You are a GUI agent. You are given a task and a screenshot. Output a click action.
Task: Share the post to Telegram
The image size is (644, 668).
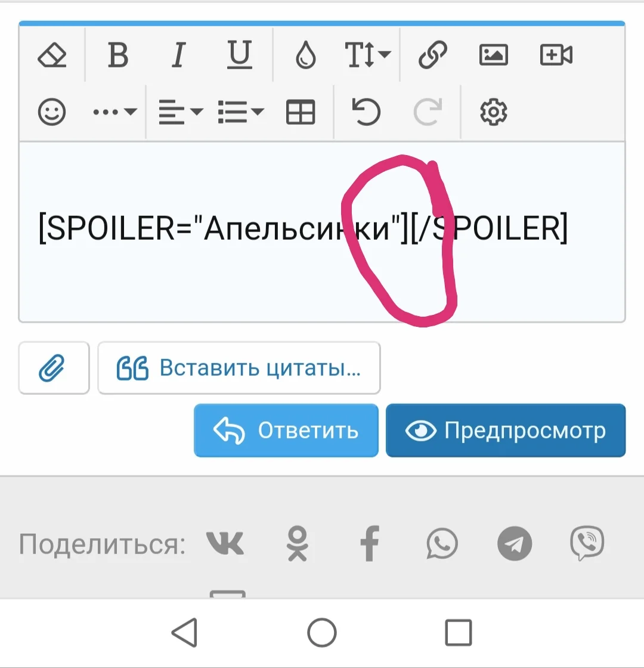point(514,543)
